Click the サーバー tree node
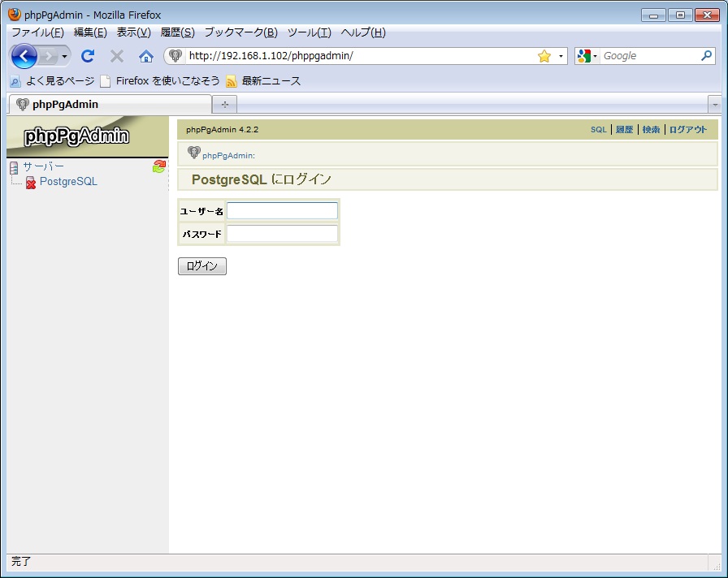 (43, 166)
